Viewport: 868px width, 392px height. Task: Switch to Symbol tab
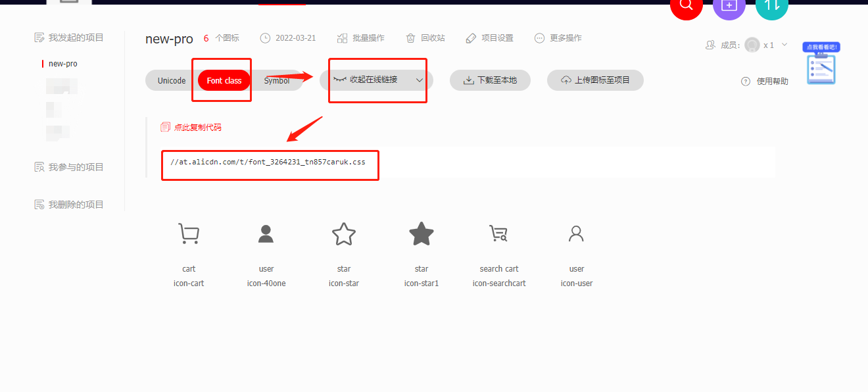(277, 80)
